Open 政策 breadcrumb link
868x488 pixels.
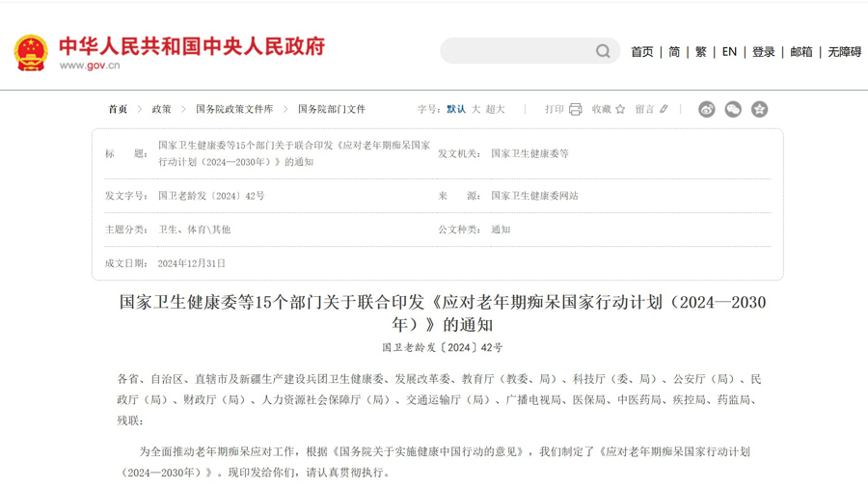tap(161, 109)
